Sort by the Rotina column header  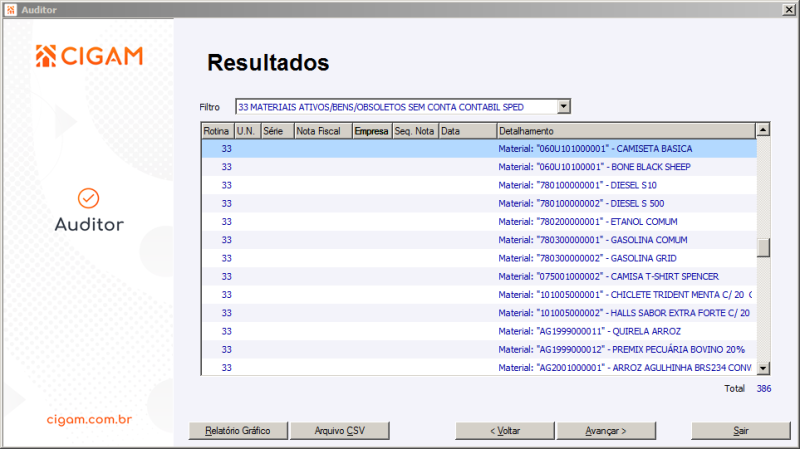point(218,131)
